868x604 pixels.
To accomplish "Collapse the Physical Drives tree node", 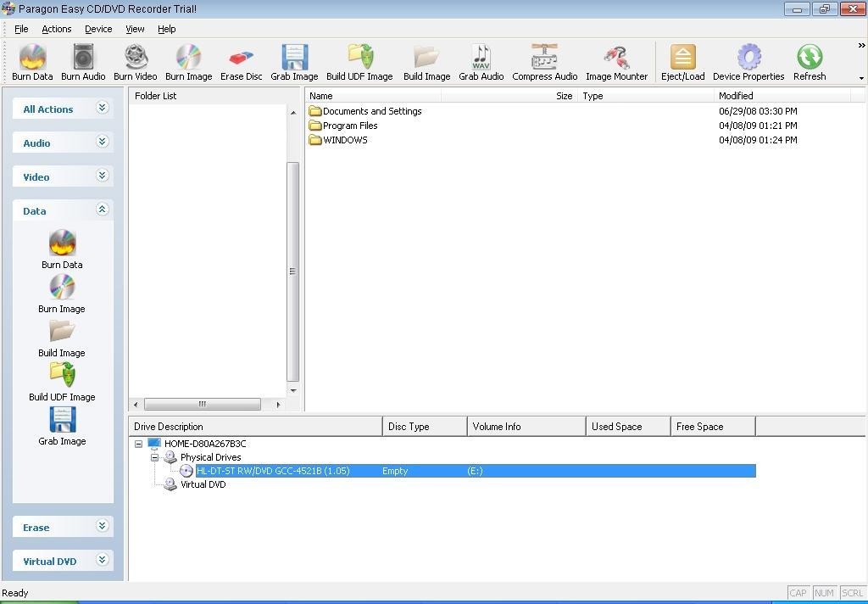I will (x=154, y=458).
